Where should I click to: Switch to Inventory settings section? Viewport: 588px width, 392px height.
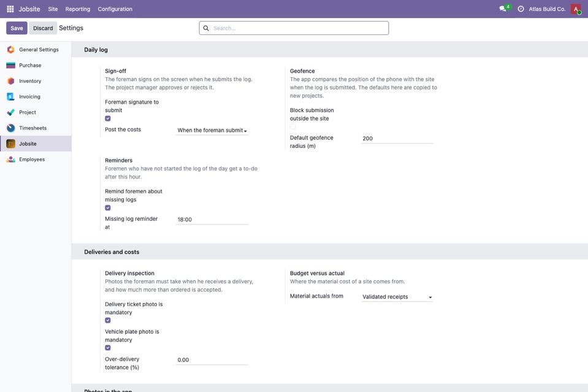[x=36, y=81]
